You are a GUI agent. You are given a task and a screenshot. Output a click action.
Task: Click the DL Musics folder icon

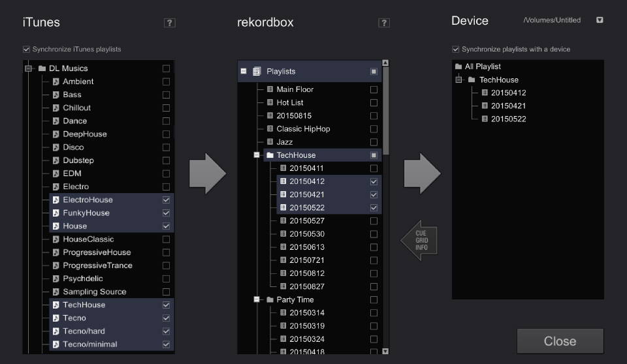42,68
